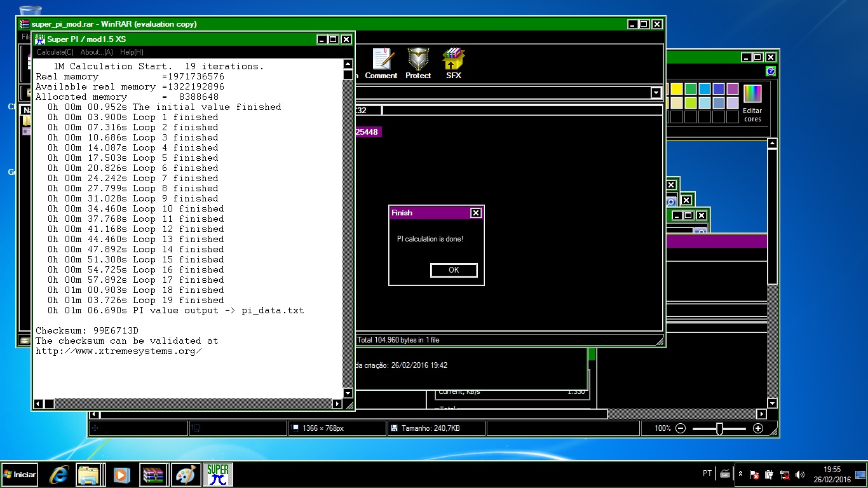
Task: Open the Calculate(C) menu in Super PI
Action: tap(55, 52)
